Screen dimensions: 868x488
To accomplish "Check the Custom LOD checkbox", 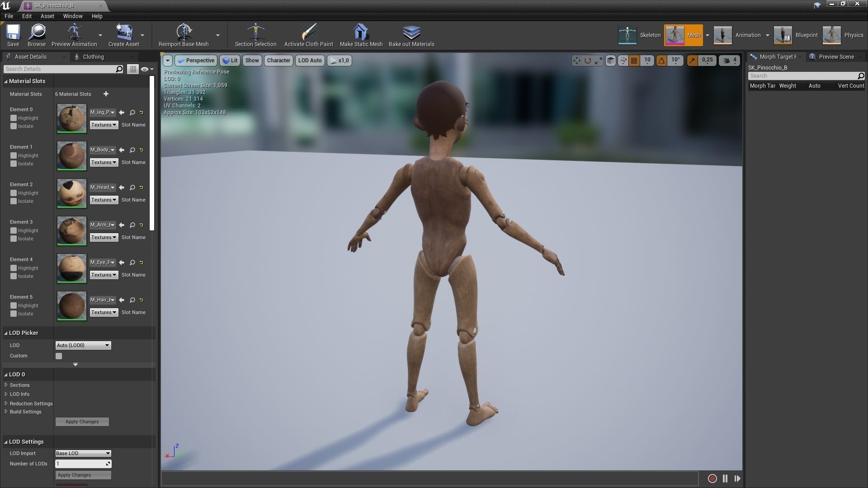I will point(59,356).
